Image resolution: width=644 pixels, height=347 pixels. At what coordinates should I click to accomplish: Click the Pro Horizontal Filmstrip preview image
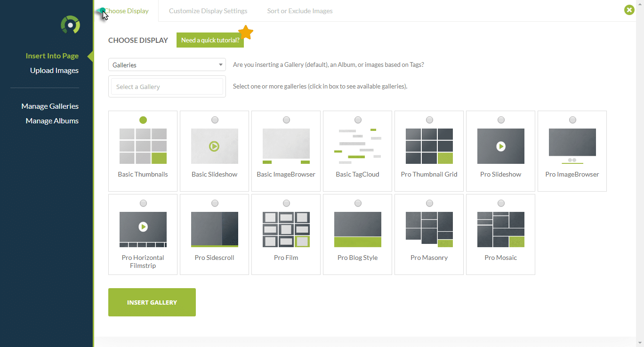143,229
